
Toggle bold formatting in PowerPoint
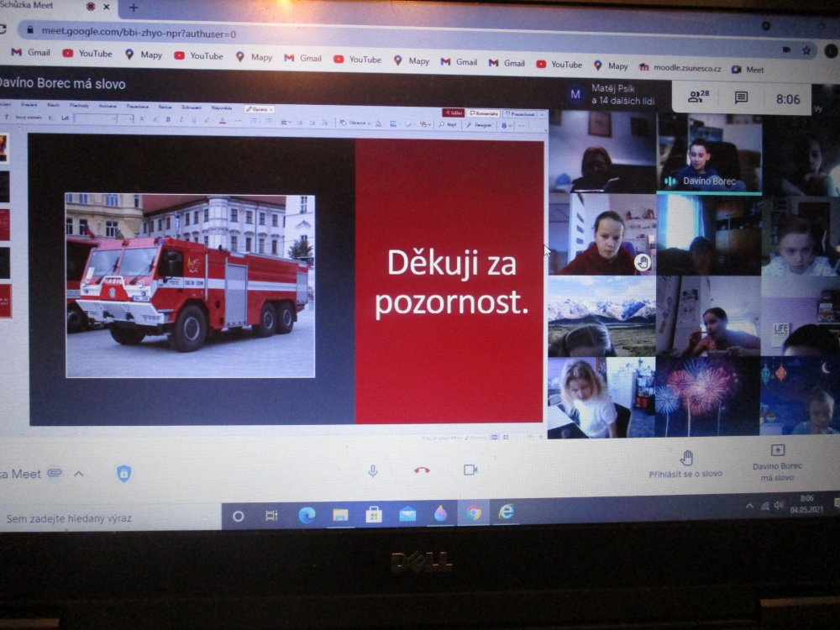pyautogui.click(x=168, y=119)
